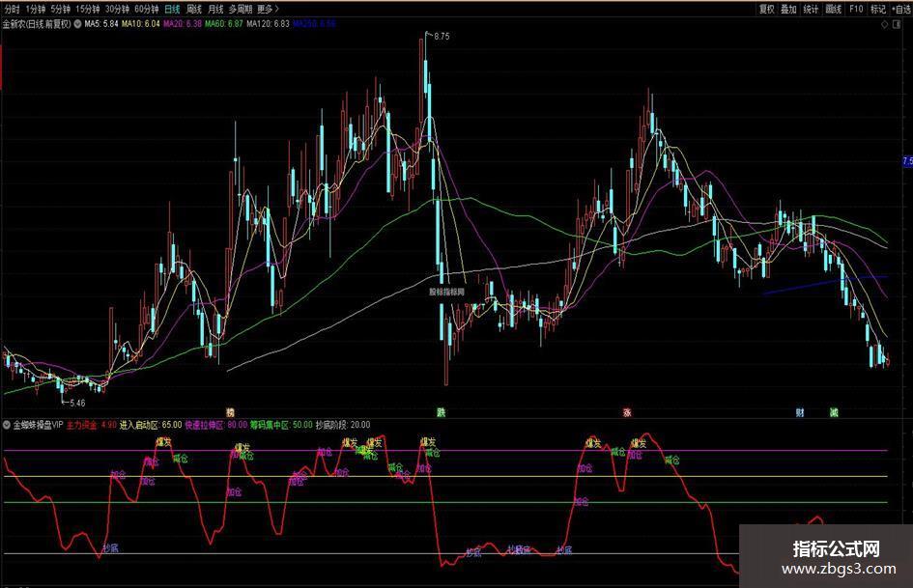Select the 60分钟 period tab
Screen dimensions: 913x588
point(147,9)
